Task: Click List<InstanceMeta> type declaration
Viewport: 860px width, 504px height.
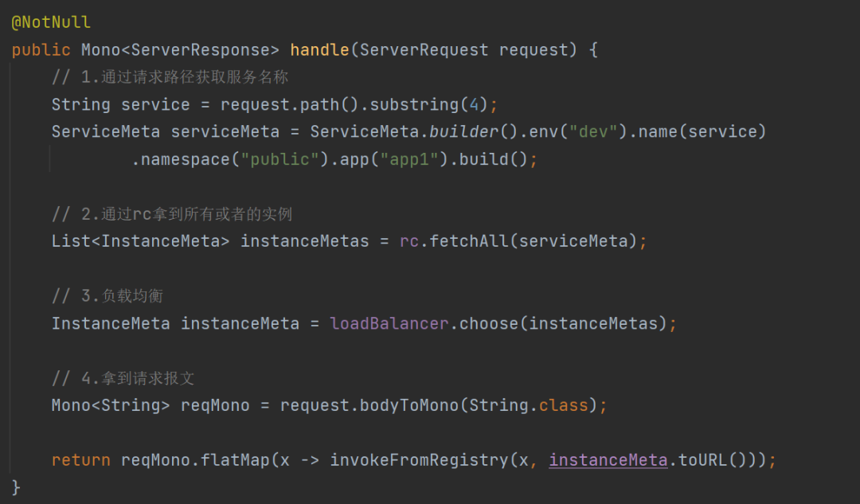Action: 140,240
